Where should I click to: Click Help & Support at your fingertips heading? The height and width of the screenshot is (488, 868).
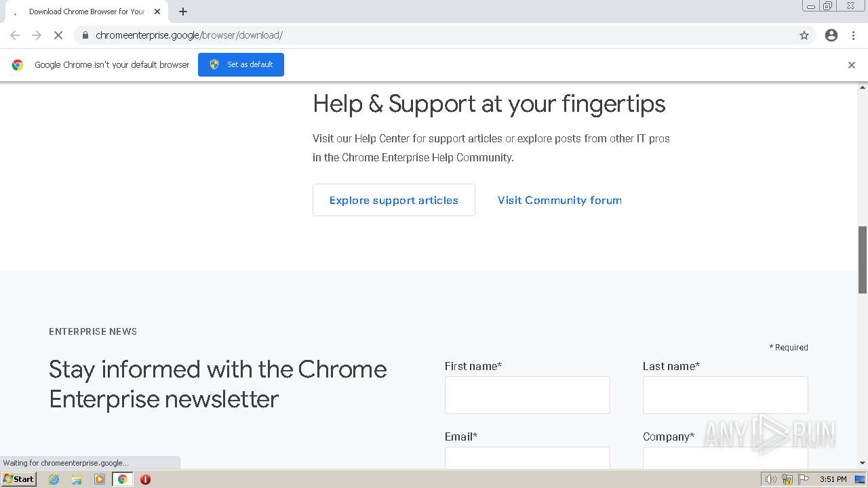point(489,104)
